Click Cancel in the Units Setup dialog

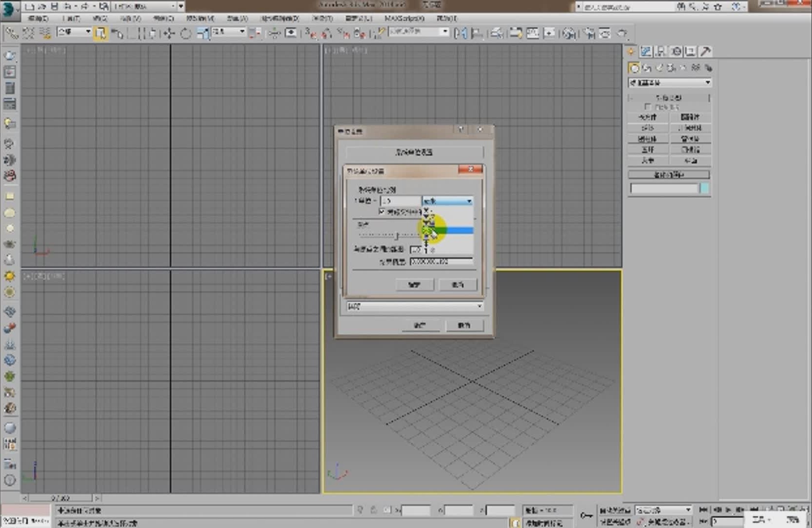(x=464, y=325)
